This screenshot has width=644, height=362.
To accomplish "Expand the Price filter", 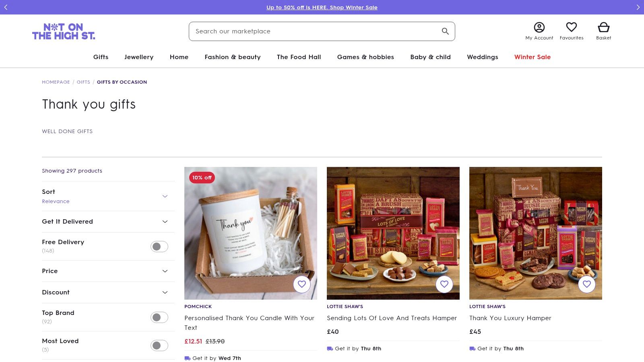I will click(108, 271).
